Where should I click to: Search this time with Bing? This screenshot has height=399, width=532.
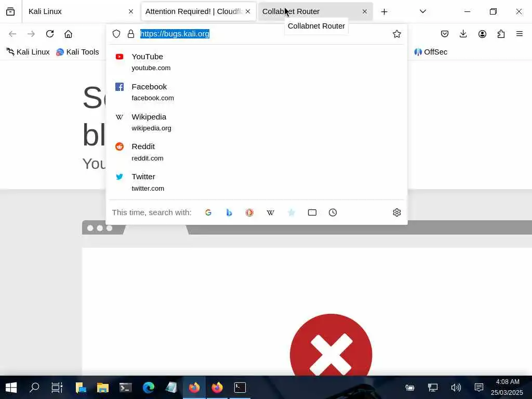(x=229, y=212)
